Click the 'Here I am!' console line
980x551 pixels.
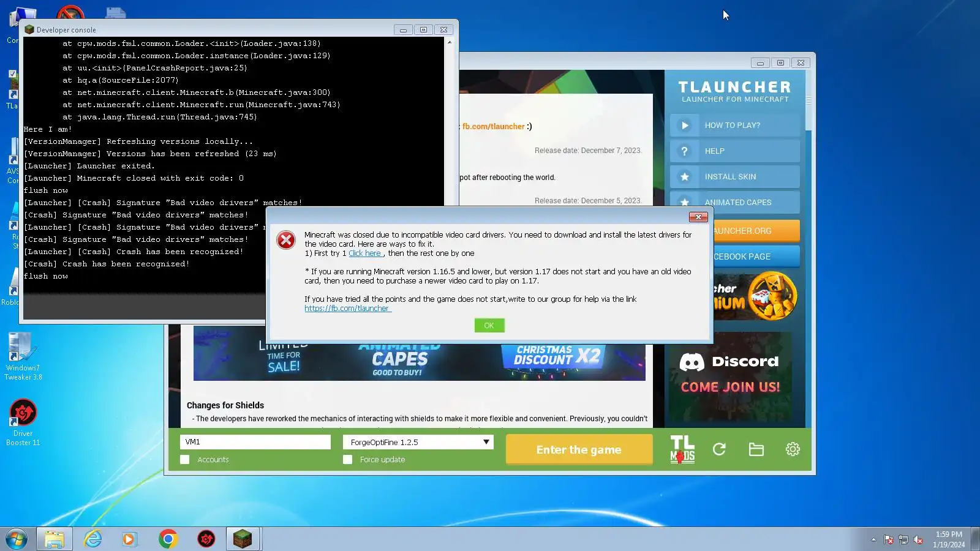48,129
